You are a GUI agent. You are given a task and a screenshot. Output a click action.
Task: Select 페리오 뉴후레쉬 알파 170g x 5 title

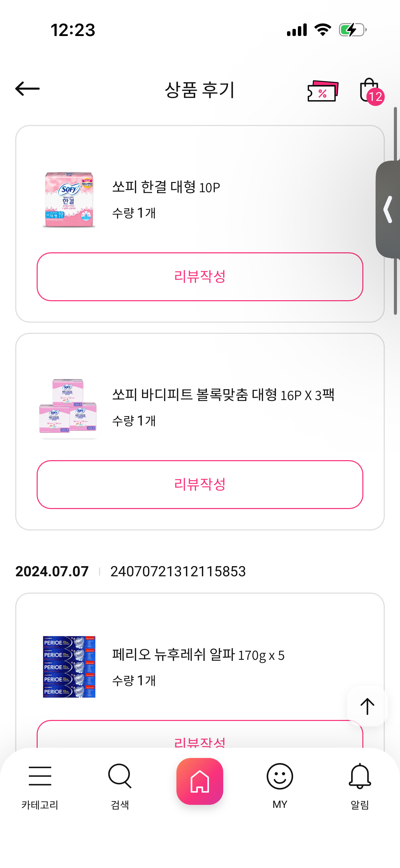click(x=198, y=655)
